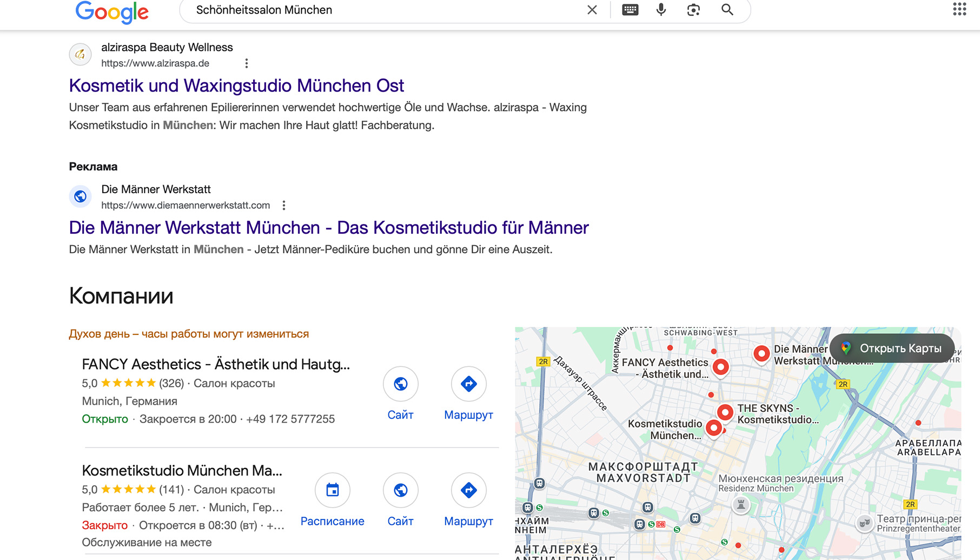The image size is (980, 560).
Task: Open the FANCY Aesthetics business listing title
Action: [x=216, y=364]
